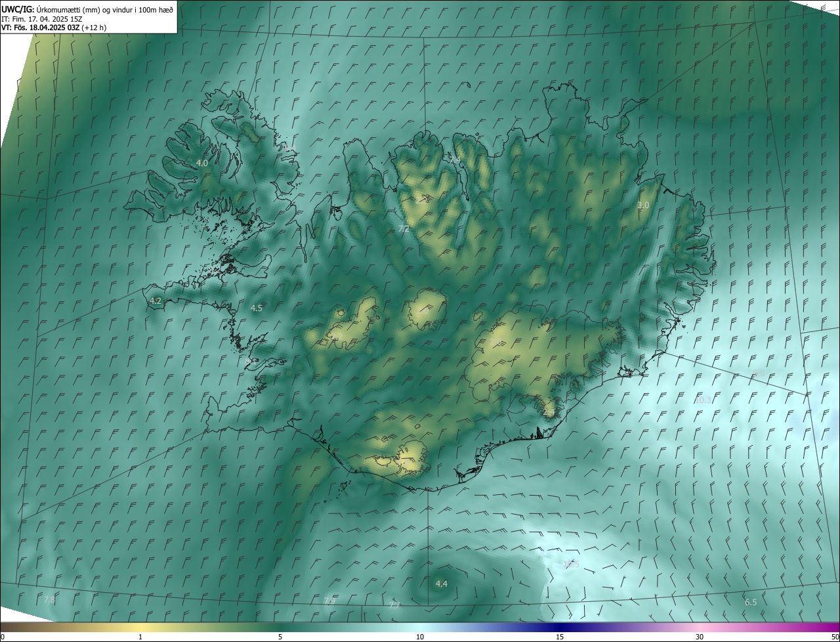Click the pale pink band of the colour scale
Viewport: 840px width, 642px height.
coord(700,627)
